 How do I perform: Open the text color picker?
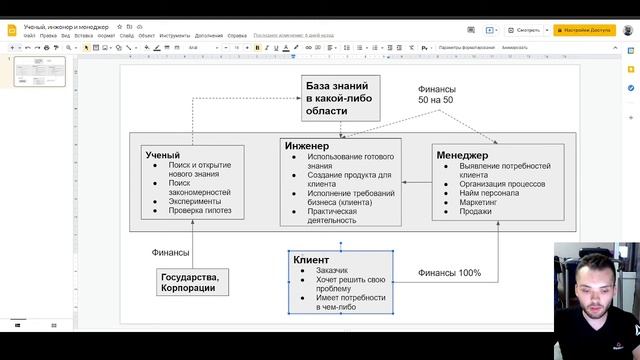[x=286, y=48]
